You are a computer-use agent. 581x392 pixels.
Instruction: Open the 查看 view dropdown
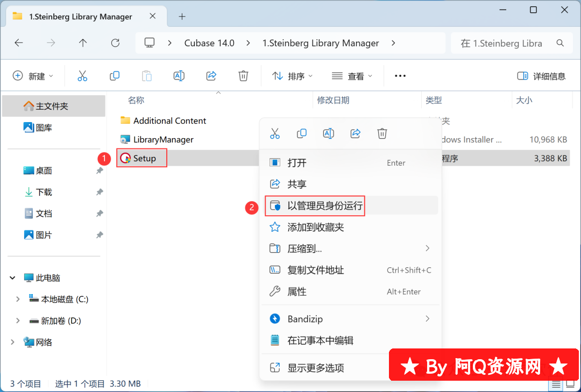click(x=352, y=76)
